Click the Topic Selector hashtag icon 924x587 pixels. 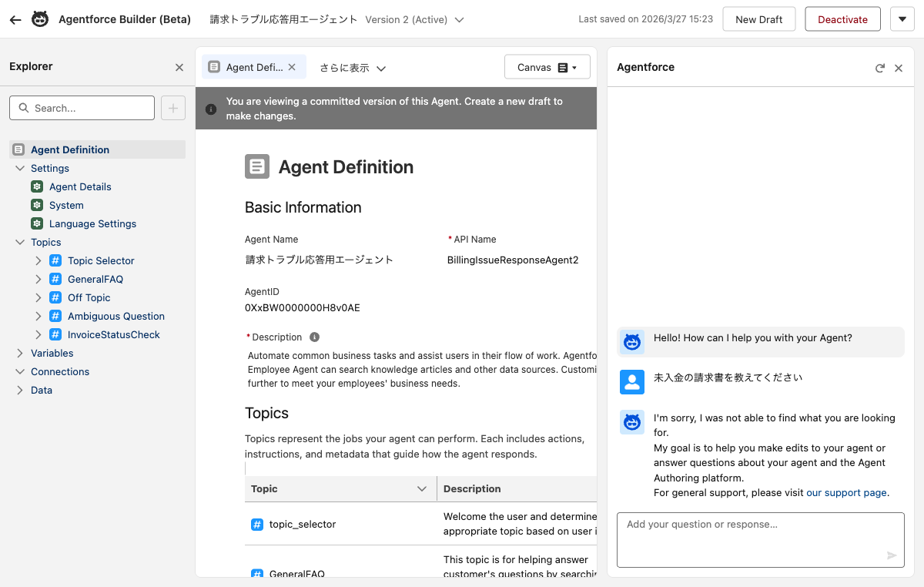pyautogui.click(x=55, y=260)
